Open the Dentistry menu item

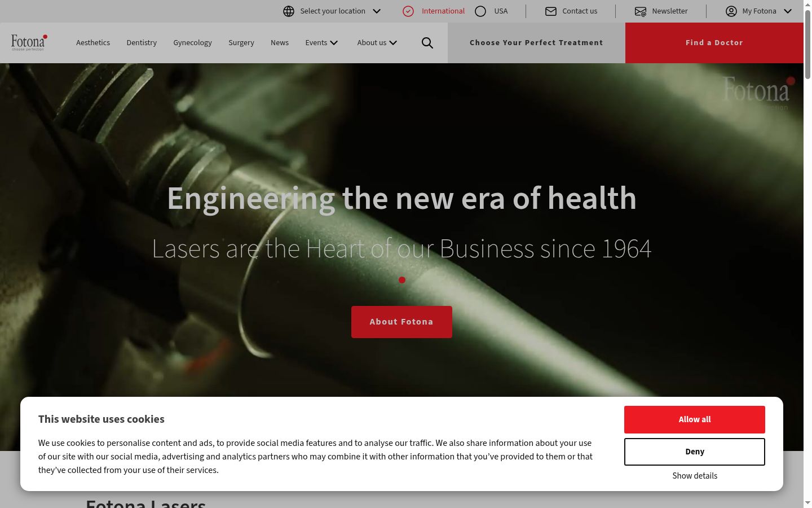pyautogui.click(x=142, y=43)
